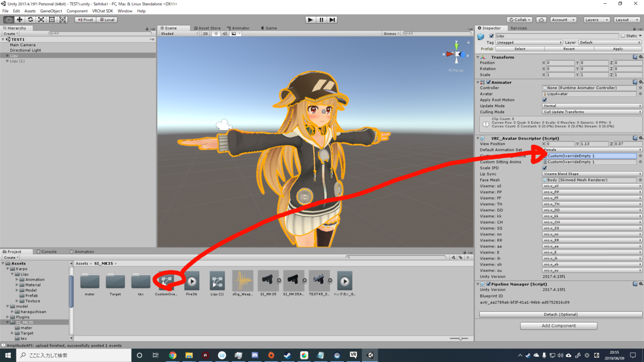This screenshot has width=644, height=362.
Task: Start Play mode with the Play button
Action: 310,20
